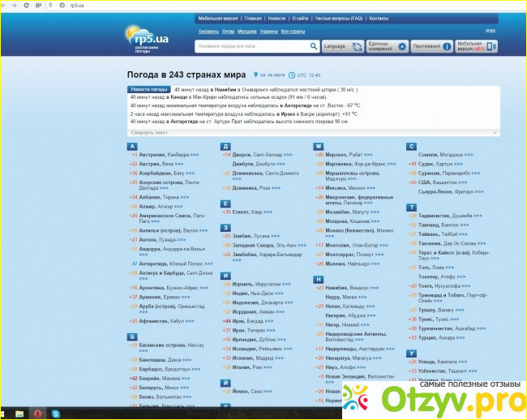Click the browser forward arrow

coord(14,6)
